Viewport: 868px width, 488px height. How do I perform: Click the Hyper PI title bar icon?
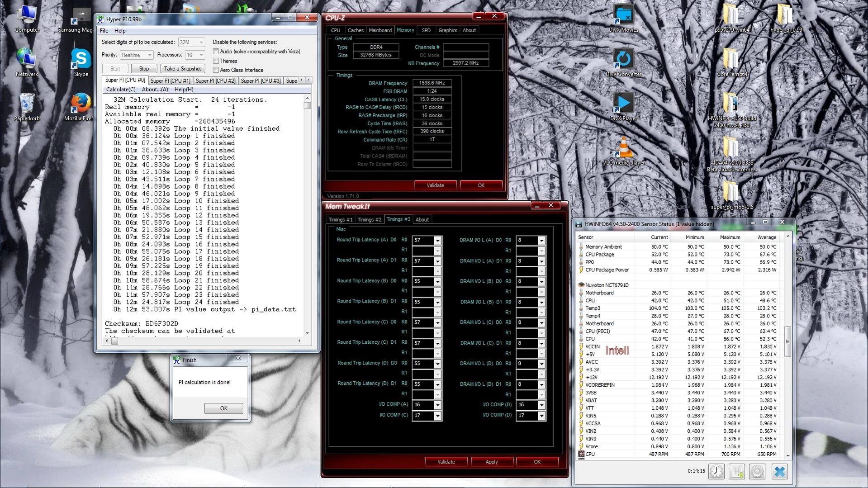[x=100, y=19]
